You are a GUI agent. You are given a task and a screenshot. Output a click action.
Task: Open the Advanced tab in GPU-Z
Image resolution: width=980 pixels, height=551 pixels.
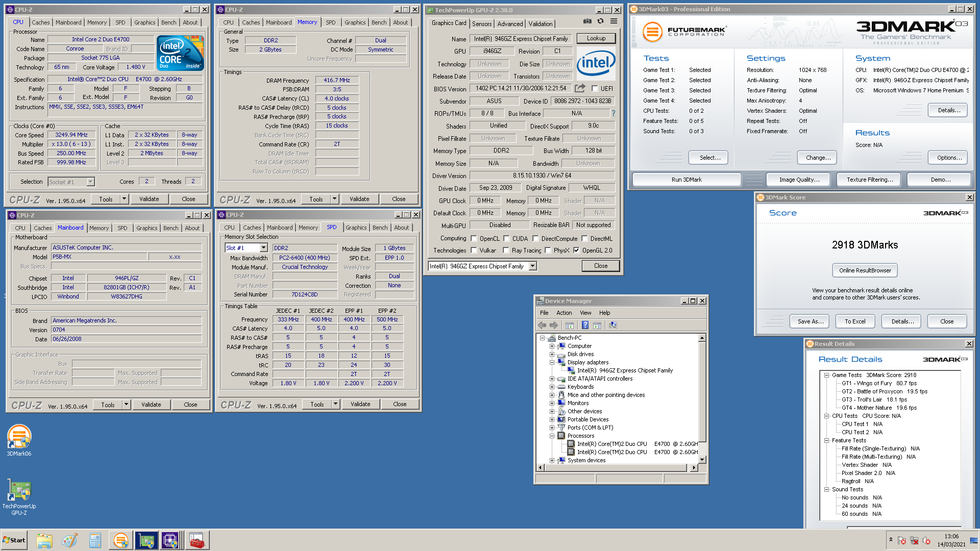coord(510,24)
